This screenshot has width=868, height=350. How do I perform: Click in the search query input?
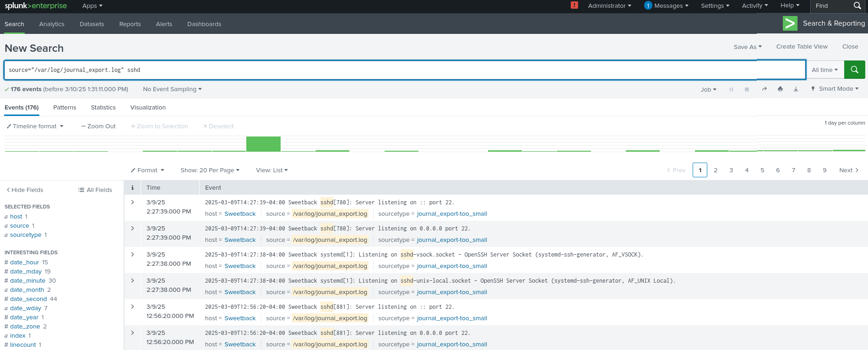[405, 70]
